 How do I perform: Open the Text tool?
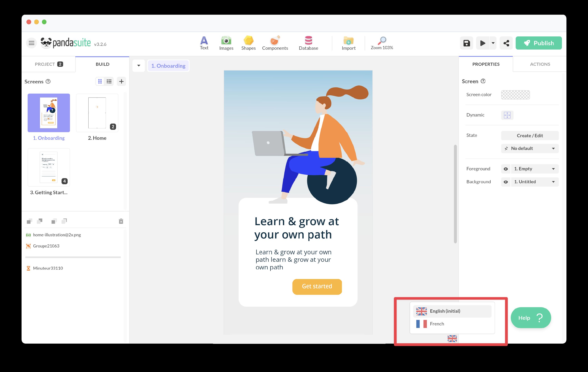coord(204,43)
